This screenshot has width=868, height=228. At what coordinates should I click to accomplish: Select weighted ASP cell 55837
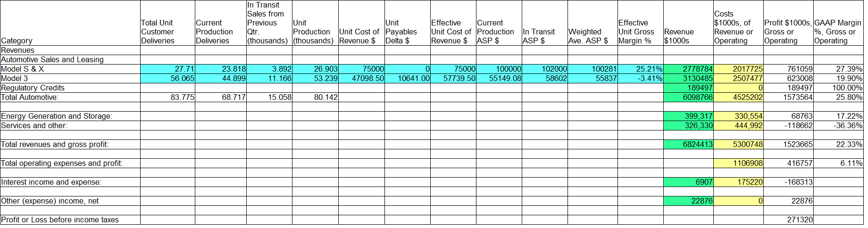pos(593,79)
